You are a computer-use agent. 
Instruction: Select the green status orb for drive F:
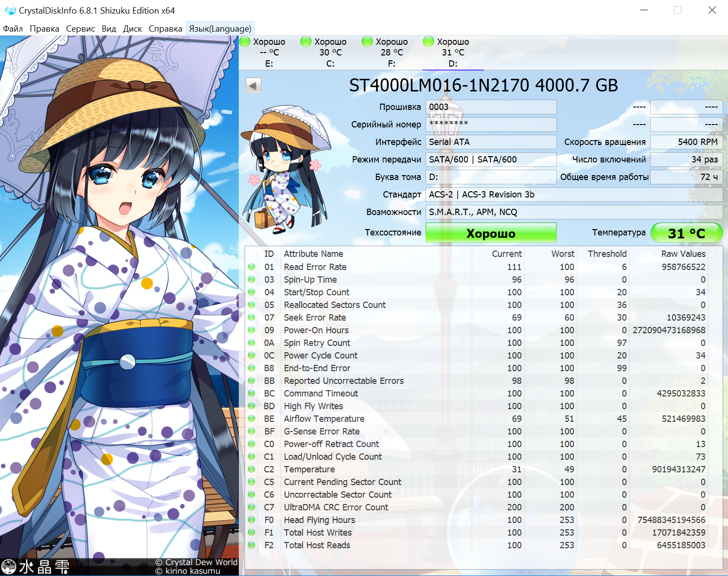coord(367,42)
